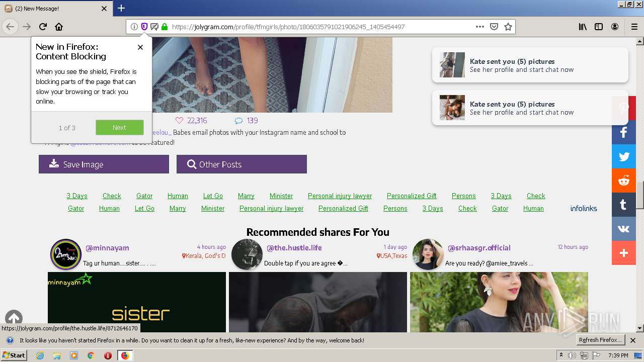The height and width of the screenshot is (362, 644).
Task: Click the Let Go link in second row
Action: [x=144, y=208]
